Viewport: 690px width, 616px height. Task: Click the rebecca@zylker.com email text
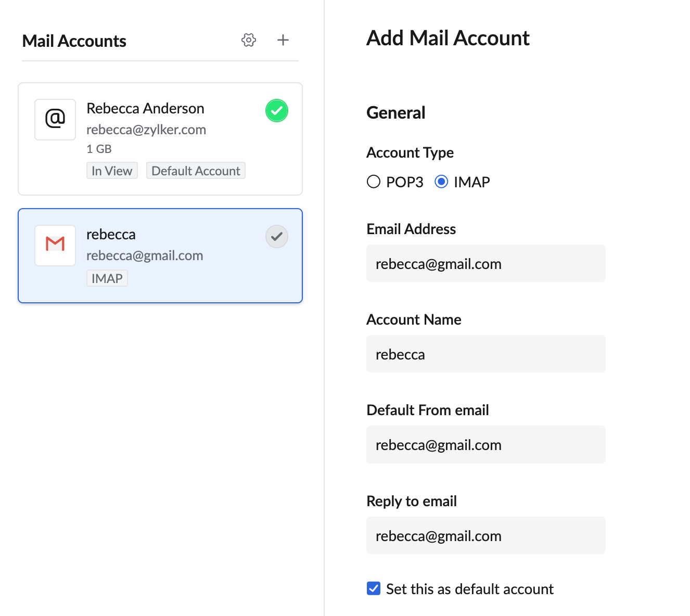146,130
